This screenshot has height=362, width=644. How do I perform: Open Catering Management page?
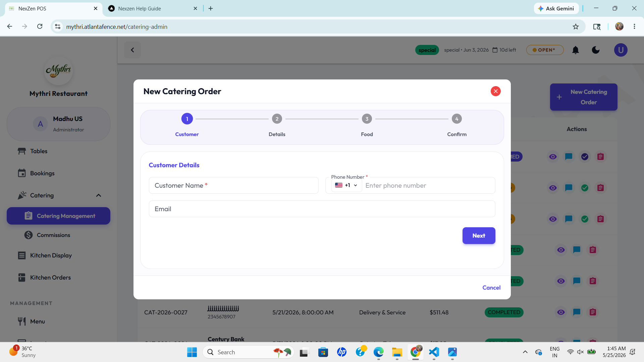tap(58, 216)
